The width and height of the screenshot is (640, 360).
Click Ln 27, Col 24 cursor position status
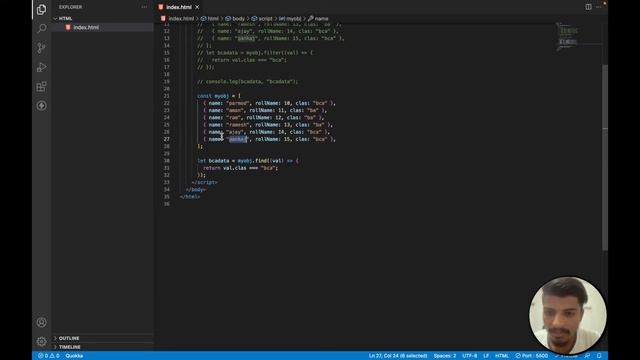click(398, 356)
